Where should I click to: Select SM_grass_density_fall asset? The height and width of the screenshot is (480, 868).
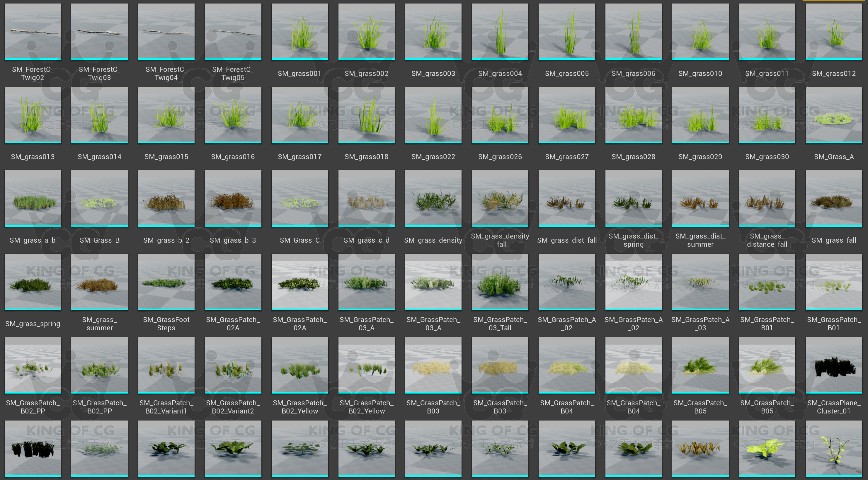coord(500,198)
